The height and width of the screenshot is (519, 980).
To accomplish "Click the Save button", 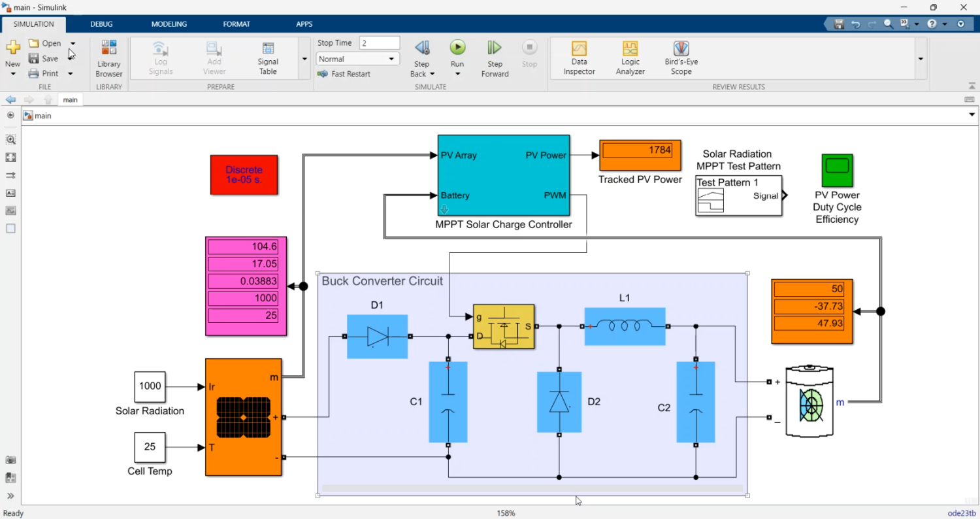I will tap(44, 58).
